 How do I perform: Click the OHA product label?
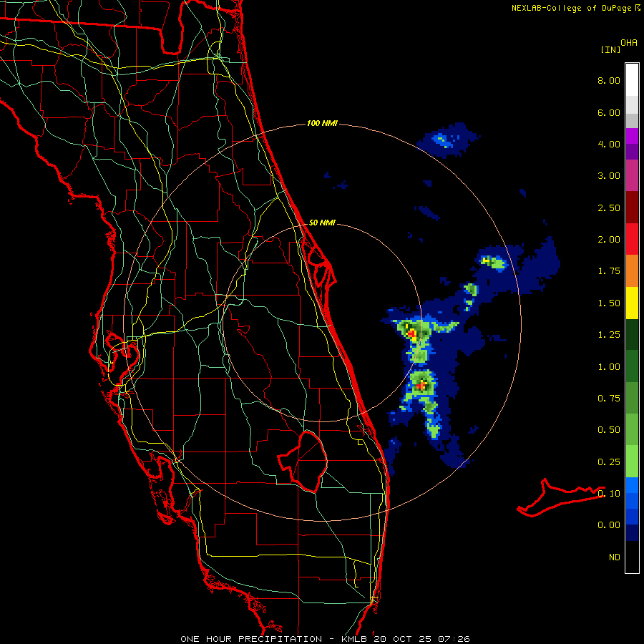click(629, 43)
